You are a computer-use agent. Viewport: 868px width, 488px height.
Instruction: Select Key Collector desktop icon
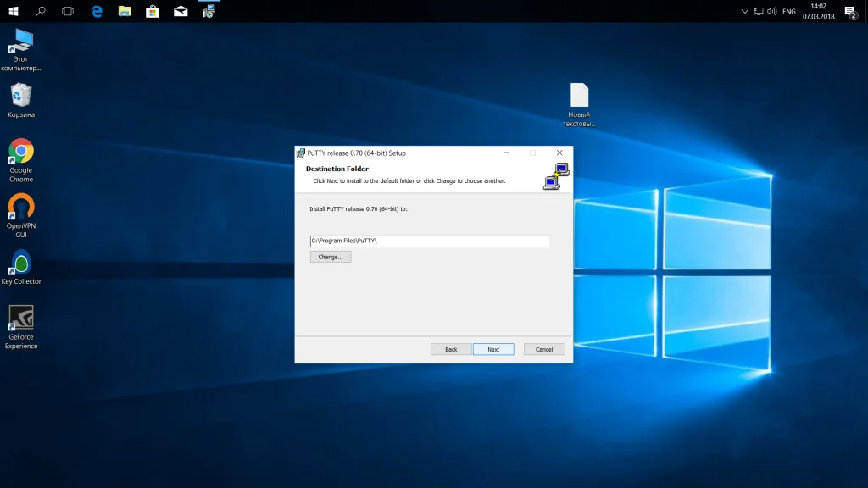(x=21, y=263)
